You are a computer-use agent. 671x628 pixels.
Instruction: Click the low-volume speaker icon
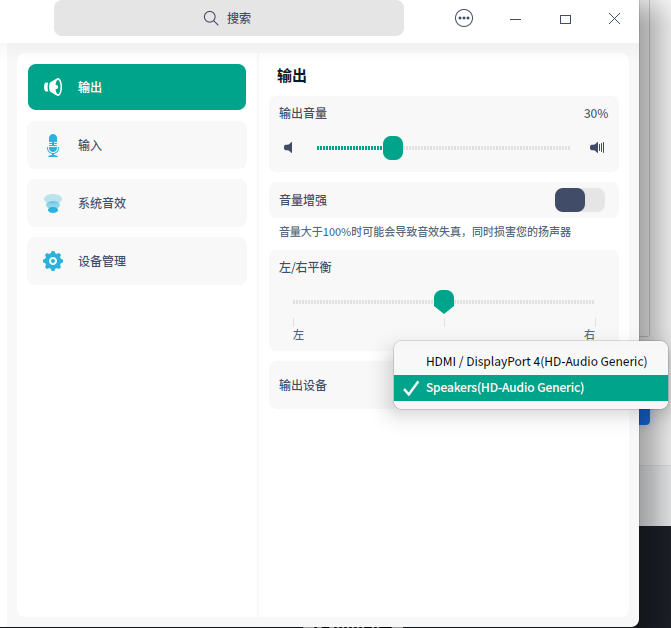pyautogui.click(x=288, y=148)
